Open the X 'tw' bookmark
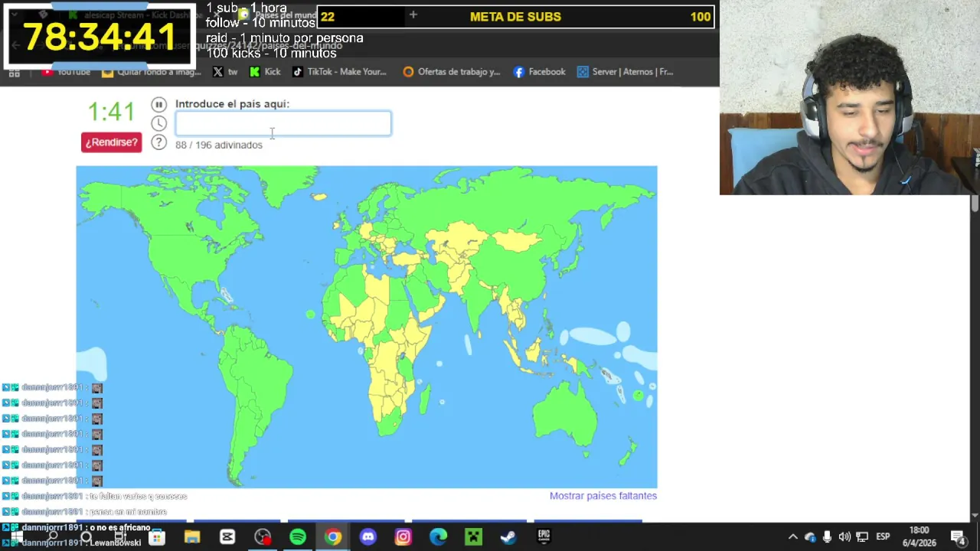Viewport: 980px width, 551px height. pyautogui.click(x=225, y=72)
